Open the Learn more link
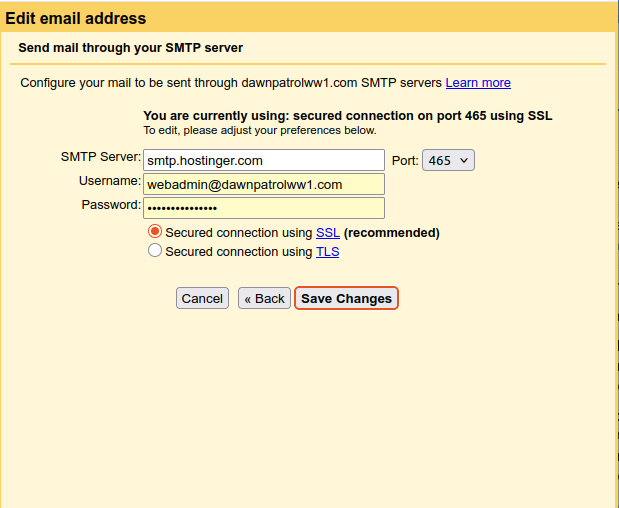Screen dimensions: 619x508 pos(478,83)
